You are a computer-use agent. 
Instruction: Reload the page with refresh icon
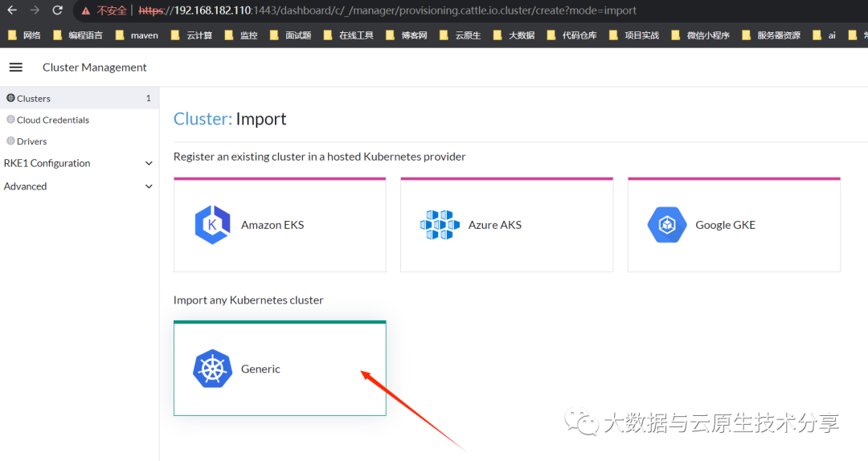coord(58,10)
